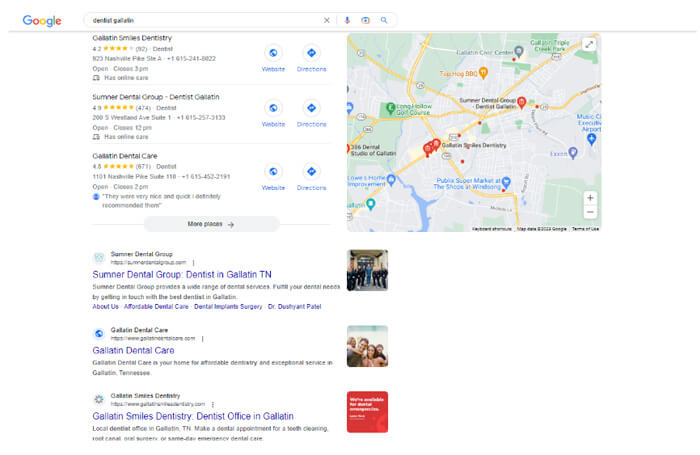Open Sumner Dental Group listing website icon
Viewport: 700px width, 455px height.
point(273,108)
